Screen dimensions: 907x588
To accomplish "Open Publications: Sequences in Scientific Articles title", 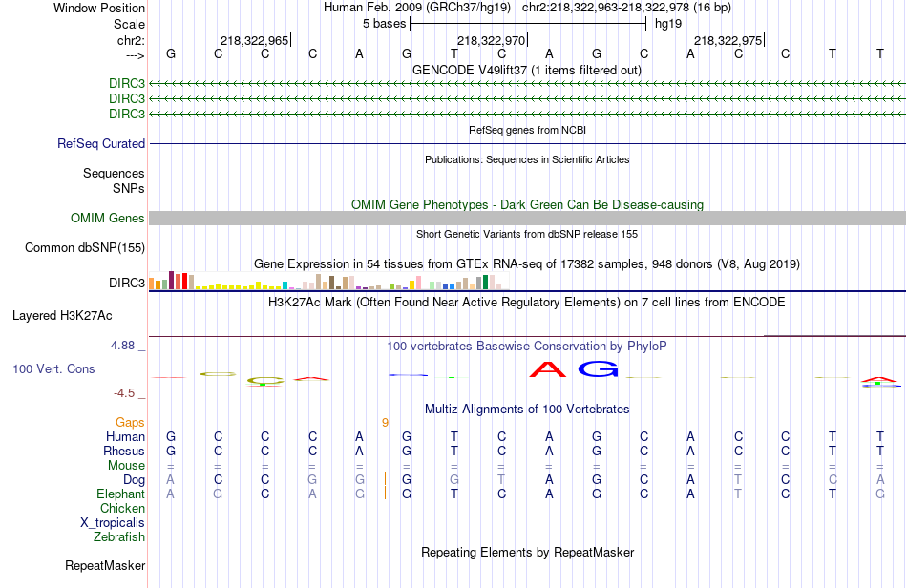I will (527, 159).
